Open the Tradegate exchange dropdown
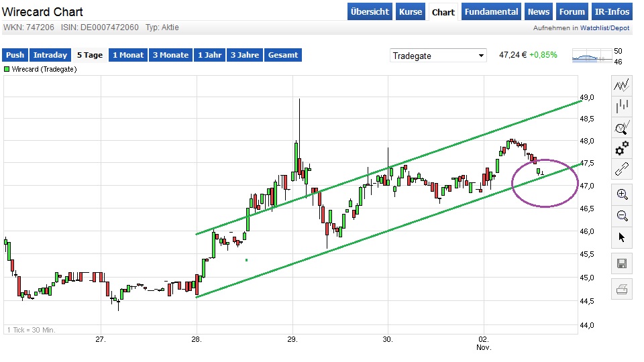This screenshot has width=644, height=362. pyautogui.click(x=438, y=56)
